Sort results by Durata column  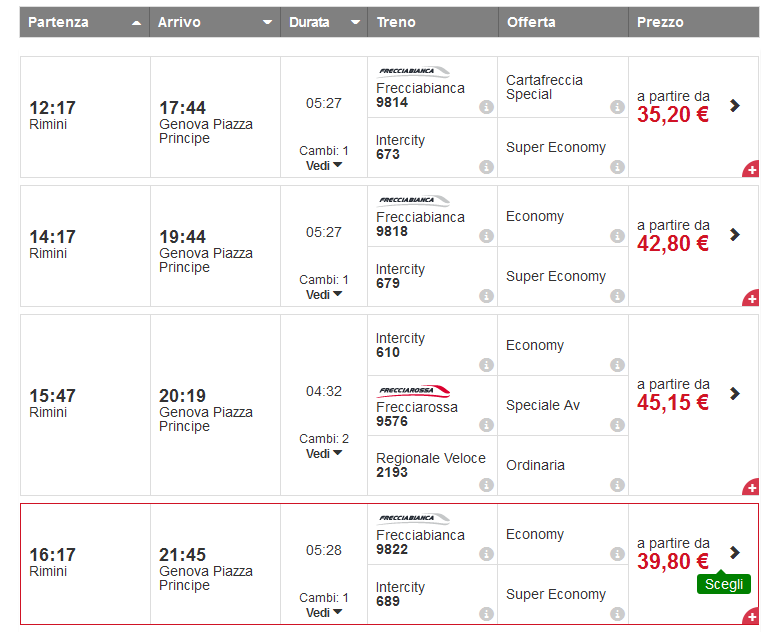(x=323, y=22)
